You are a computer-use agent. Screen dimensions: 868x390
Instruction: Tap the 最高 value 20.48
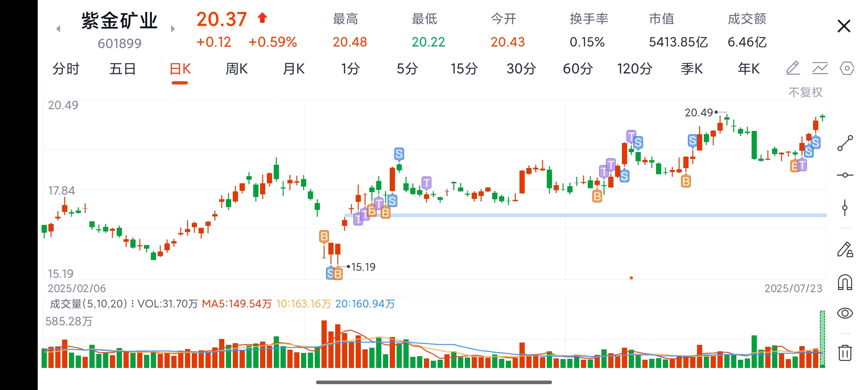pos(350,42)
